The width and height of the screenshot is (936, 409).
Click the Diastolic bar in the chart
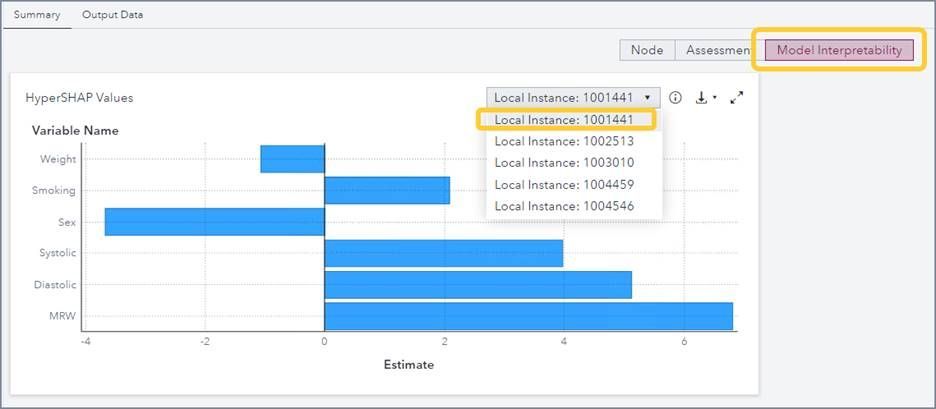tap(478, 285)
